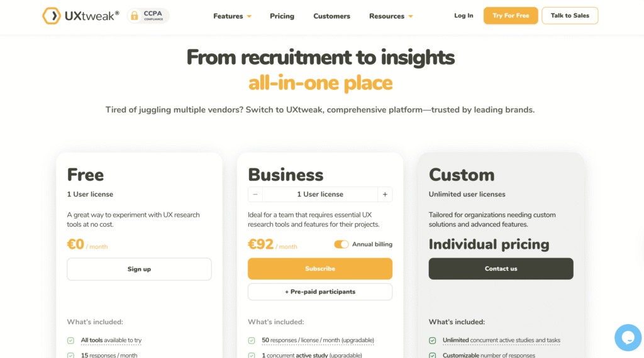644x358 pixels.
Task: Sign up for the Free plan
Action: pyautogui.click(x=139, y=269)
